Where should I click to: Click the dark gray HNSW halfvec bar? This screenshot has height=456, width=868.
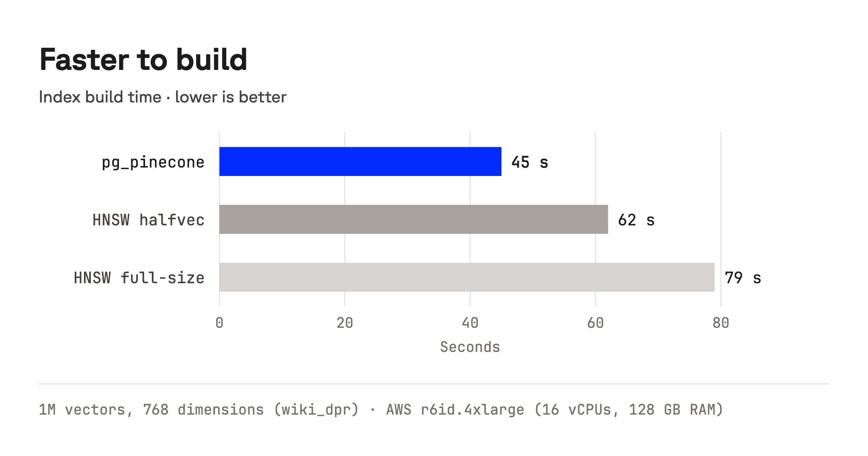pyautogui.click(x=414, y=219)
